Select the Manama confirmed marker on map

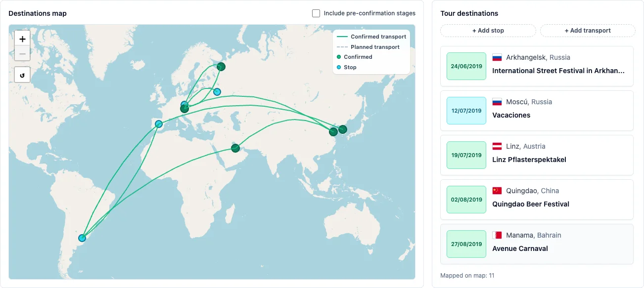click(235, 148)
